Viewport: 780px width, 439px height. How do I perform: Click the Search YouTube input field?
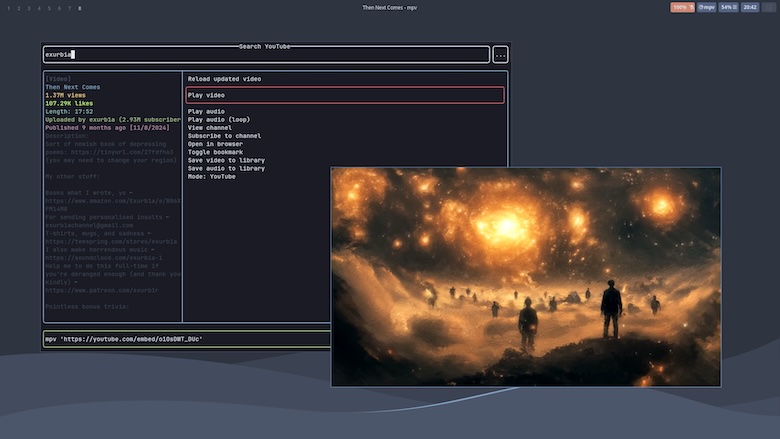[x=265, y=55]
